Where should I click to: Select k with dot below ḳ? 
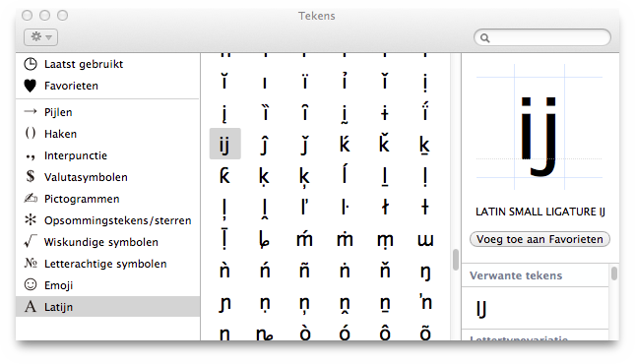click(265, 177)
